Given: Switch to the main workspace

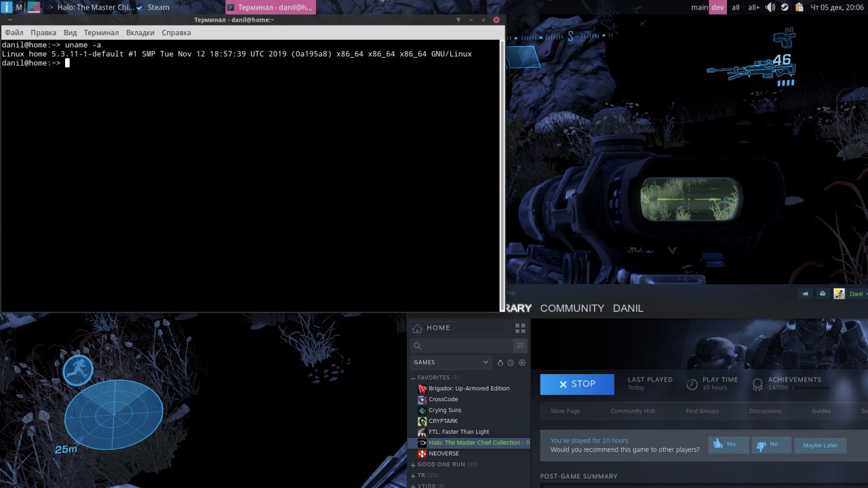Looking at the screenshot, I should [699, 7].
